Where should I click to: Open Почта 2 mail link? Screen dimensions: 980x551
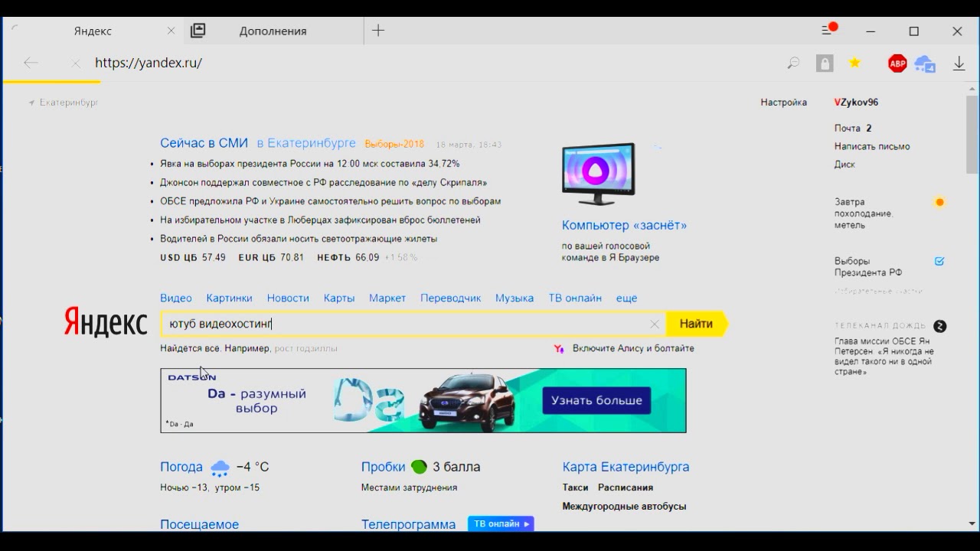coord(853,128)
